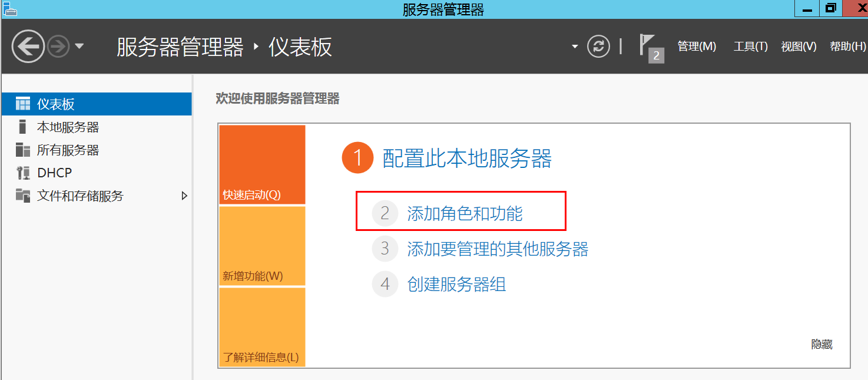Open the 帮助(H) menu
The image size is (868, 380).
point(848,47)
